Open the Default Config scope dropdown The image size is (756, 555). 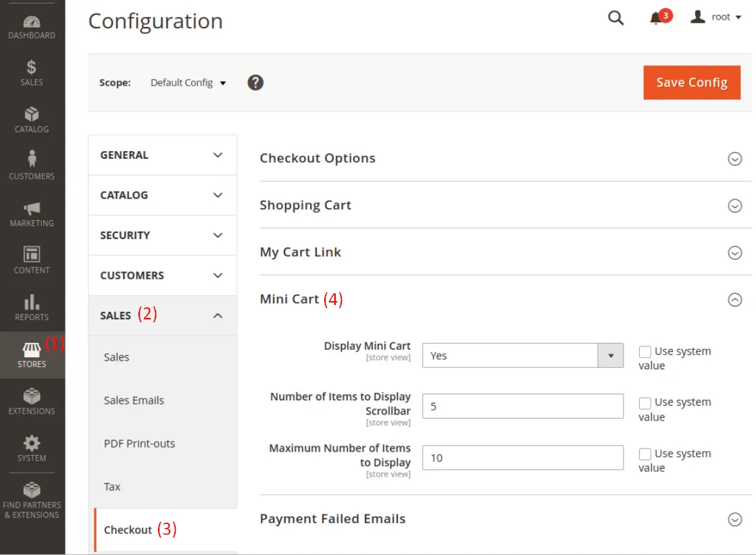point(188,83)
